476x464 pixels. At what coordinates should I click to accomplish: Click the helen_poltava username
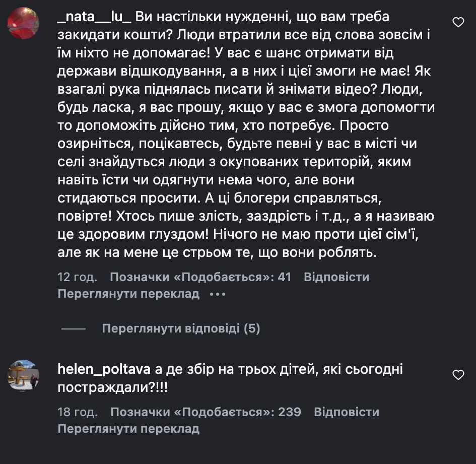[104, 370]
